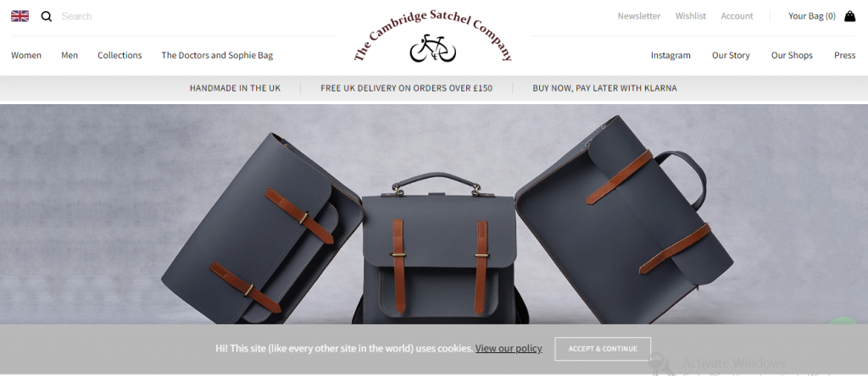Open the Men menu
The image size is (868, 376).
[70, 55]
